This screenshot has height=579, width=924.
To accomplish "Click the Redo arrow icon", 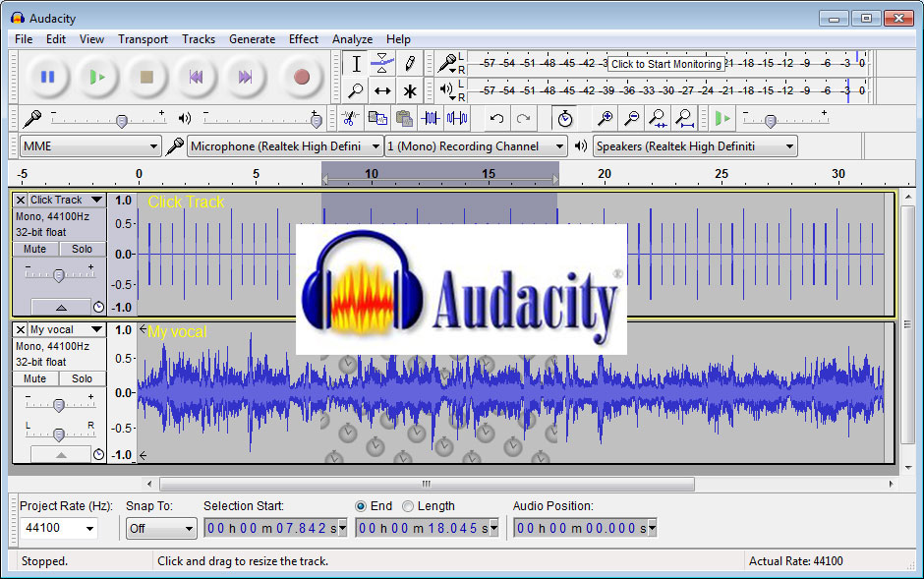I will (523, 118).
